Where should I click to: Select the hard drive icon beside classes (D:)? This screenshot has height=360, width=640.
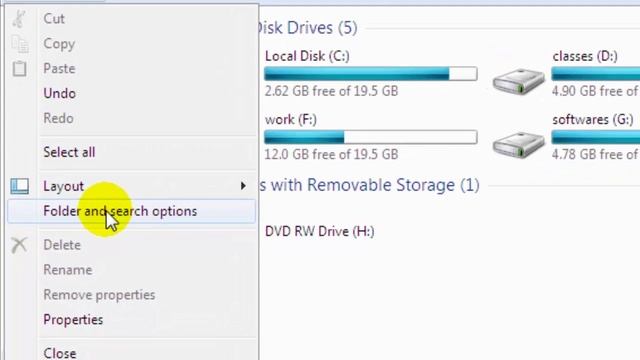518,82
